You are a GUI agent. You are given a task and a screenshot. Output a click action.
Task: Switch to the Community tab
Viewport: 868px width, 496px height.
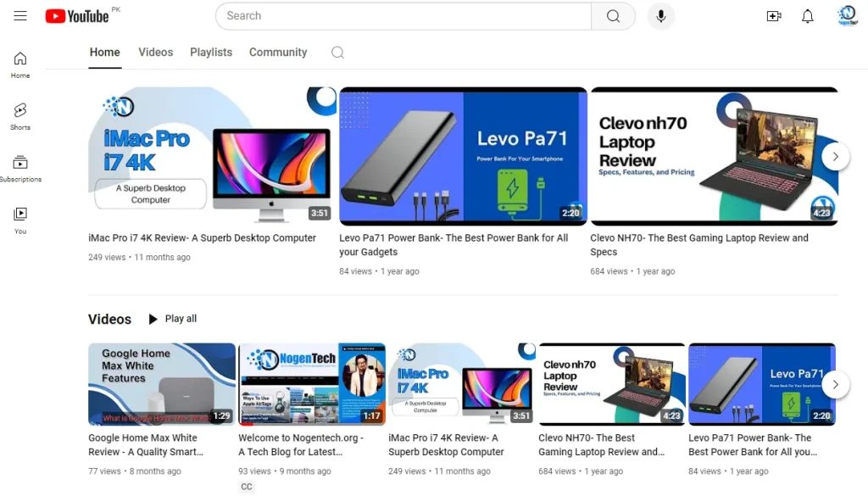(278, 53)
